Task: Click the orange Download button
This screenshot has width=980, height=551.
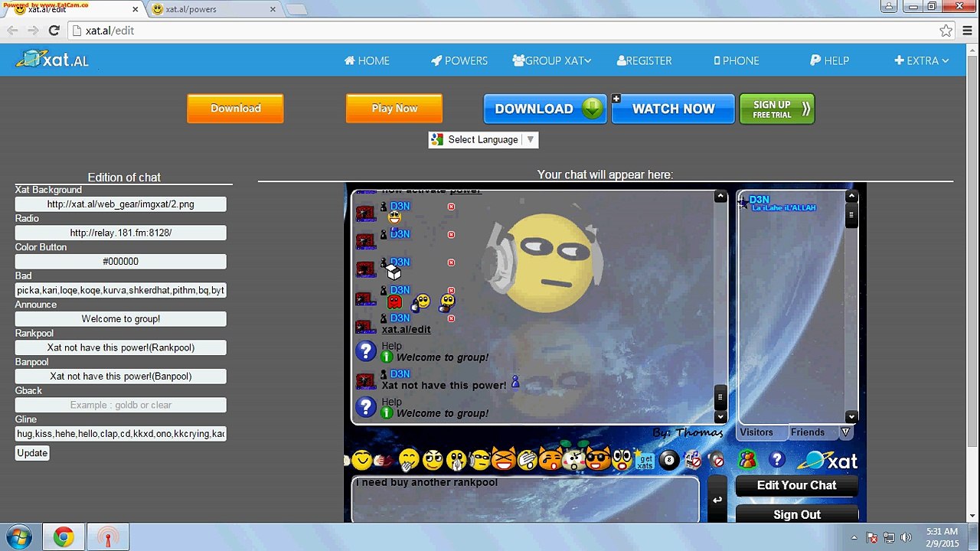Action: pyautogui.click(x=235, y=109)
